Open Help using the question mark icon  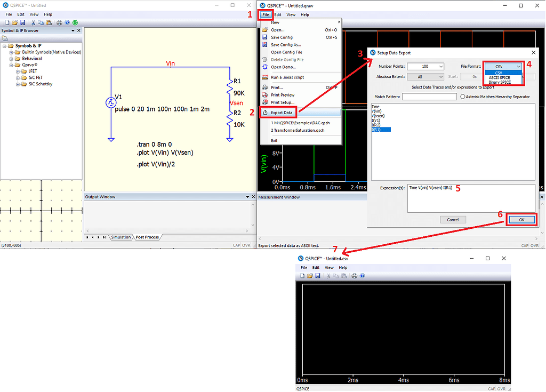(67, 22)
